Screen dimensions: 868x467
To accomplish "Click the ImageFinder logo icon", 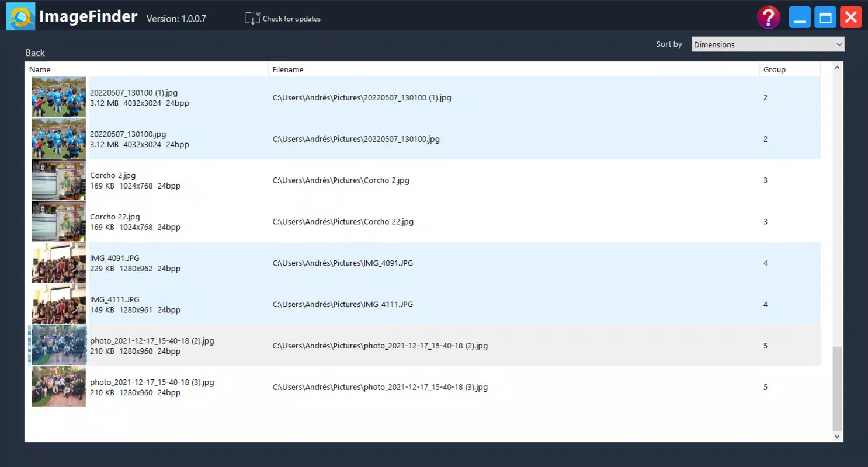I will (20, 16).
